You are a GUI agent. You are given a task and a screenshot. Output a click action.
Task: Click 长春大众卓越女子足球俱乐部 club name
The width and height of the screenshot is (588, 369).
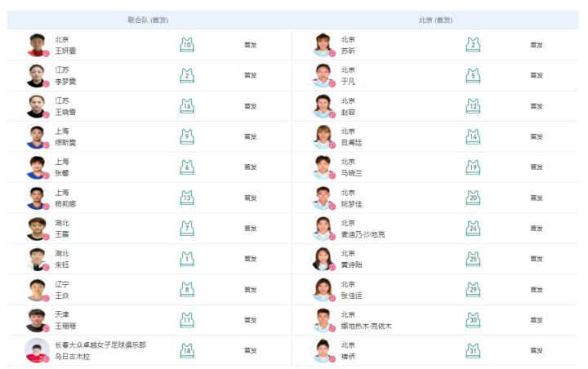(x=100, y=345)
